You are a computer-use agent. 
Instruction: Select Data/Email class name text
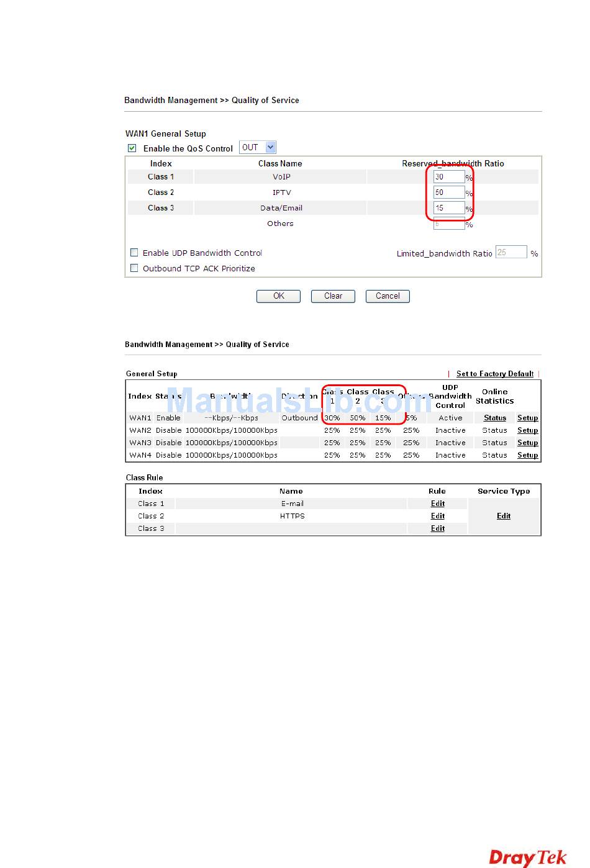[x=281, y=208]
